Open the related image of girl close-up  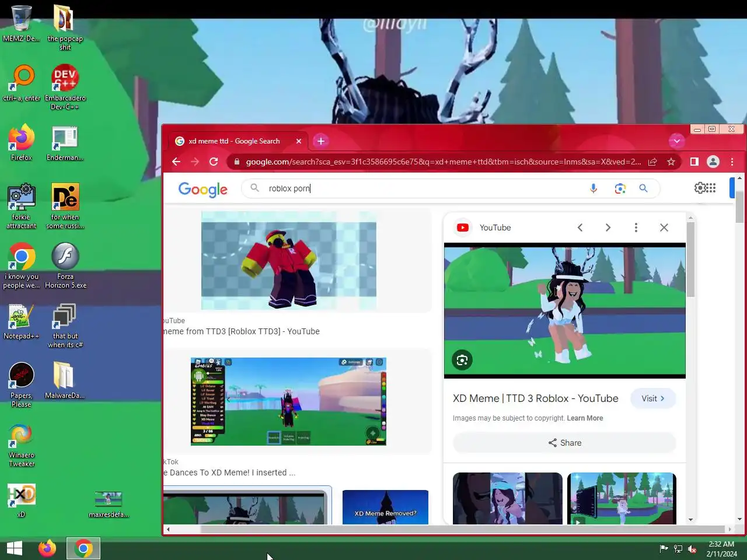pos(508,498)
